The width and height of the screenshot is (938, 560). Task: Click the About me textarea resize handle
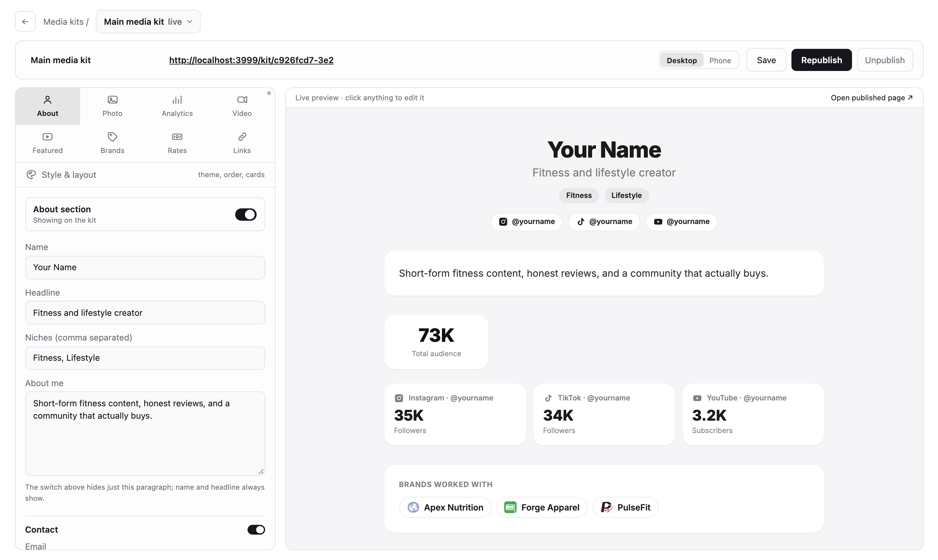261,472
